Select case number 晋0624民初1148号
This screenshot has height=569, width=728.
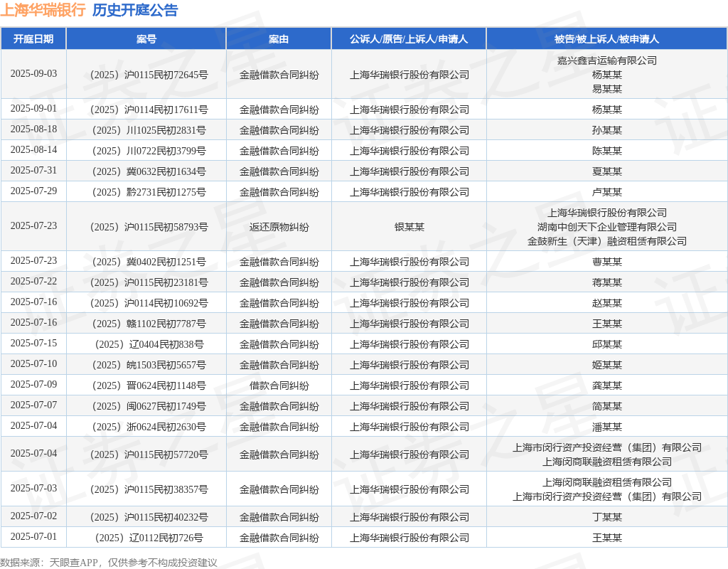click(149, 385)
